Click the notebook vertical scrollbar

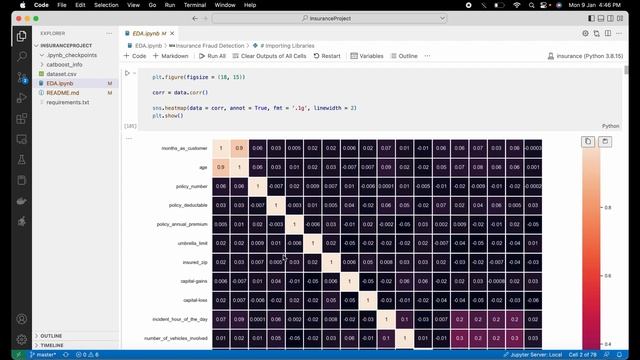(626, 70)
